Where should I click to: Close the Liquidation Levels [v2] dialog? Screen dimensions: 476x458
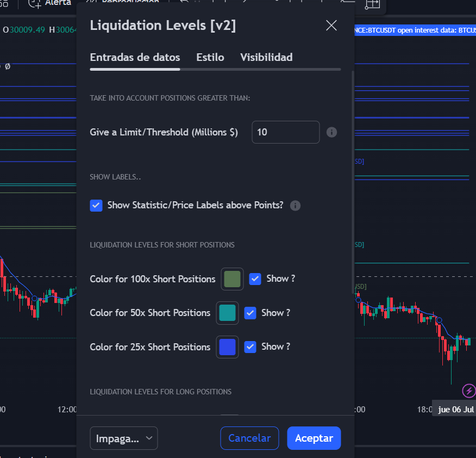[x=331, y=25]
